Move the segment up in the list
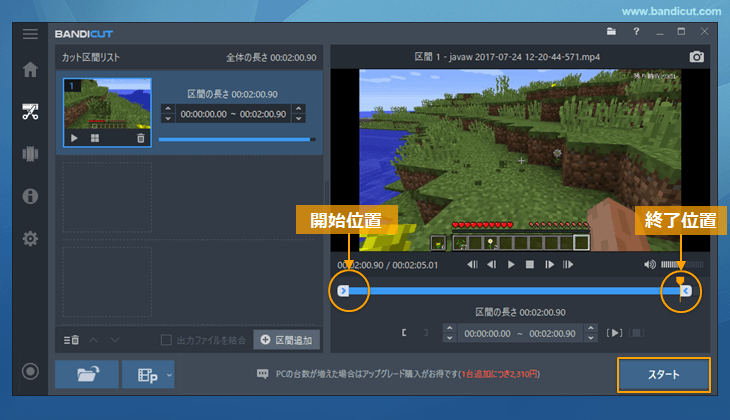This screenshot has width=730, height=420. click(93, 340)
